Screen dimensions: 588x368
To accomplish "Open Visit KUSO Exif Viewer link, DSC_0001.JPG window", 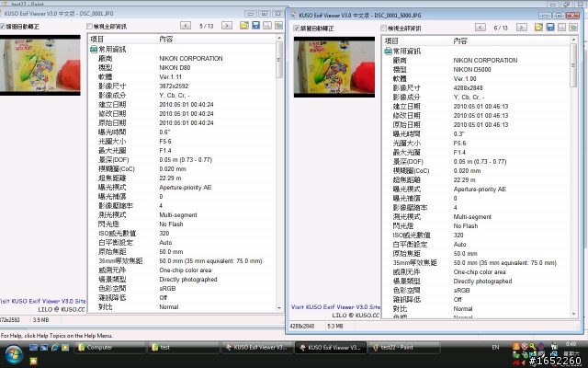I will click(42, 301).
